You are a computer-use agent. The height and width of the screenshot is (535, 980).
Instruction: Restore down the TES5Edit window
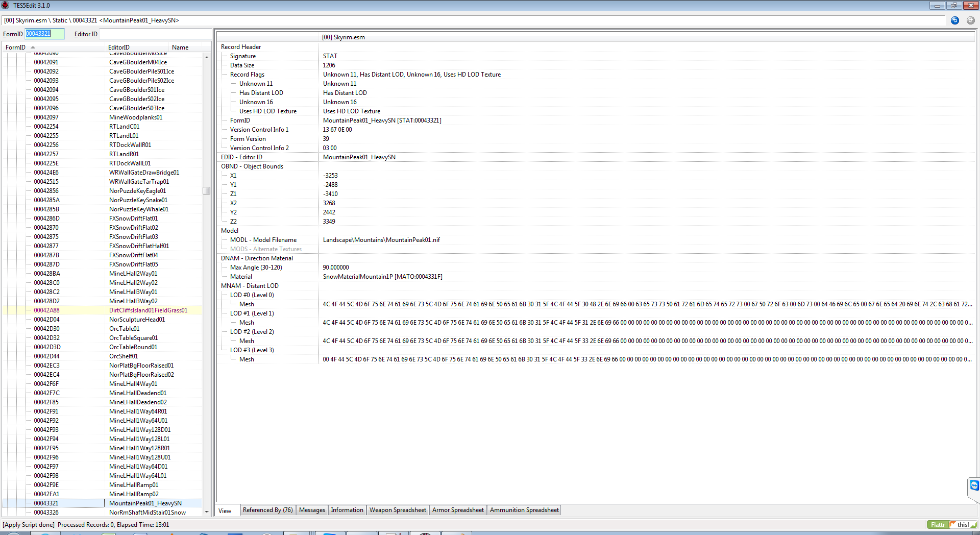(x=953, y=6)
